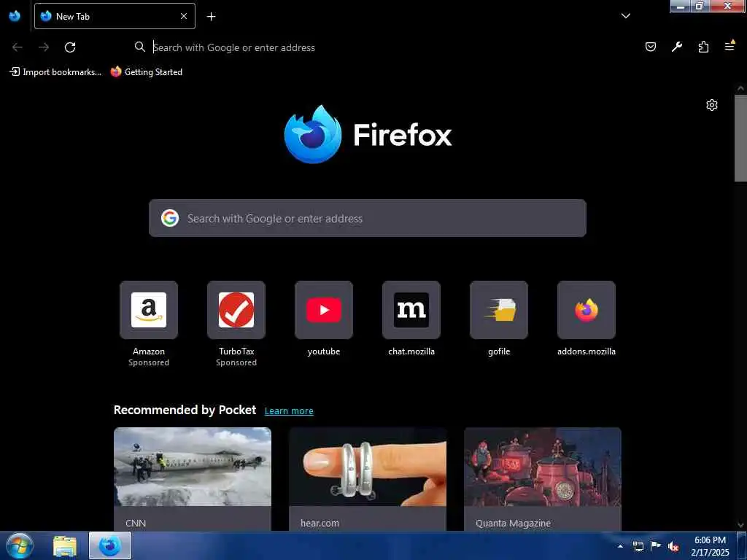Open the TurboTax sponsored shortcut tile
This screenshot has height=560, width=747.
coord(236,310)
